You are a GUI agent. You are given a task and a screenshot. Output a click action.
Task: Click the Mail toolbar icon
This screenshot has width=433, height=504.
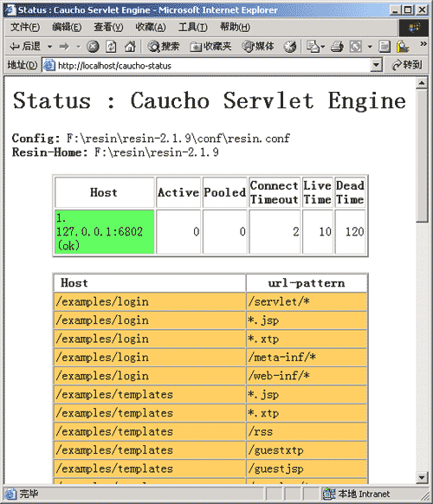tap(313, 47)
